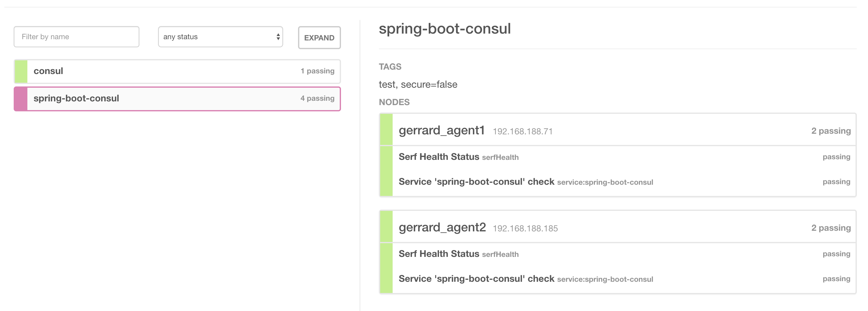Open node gerrard_agent1
868x311 pixels.
click(x=441, y=130)
